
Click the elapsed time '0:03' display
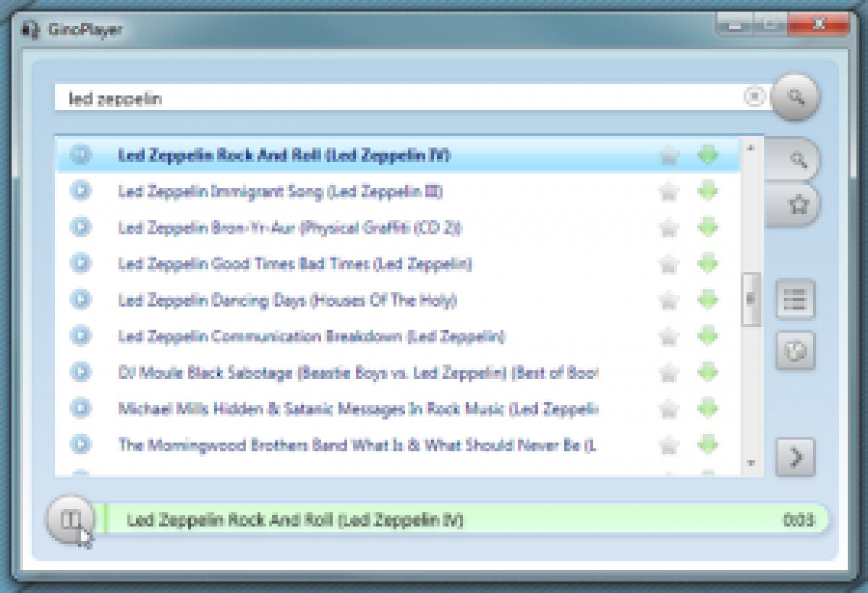(x=798, y=520)
